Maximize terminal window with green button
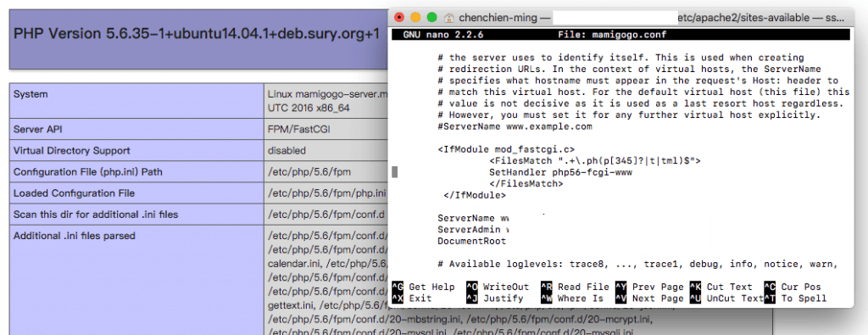The height and width of the screenshot is (335, 868). click(431, 18)
